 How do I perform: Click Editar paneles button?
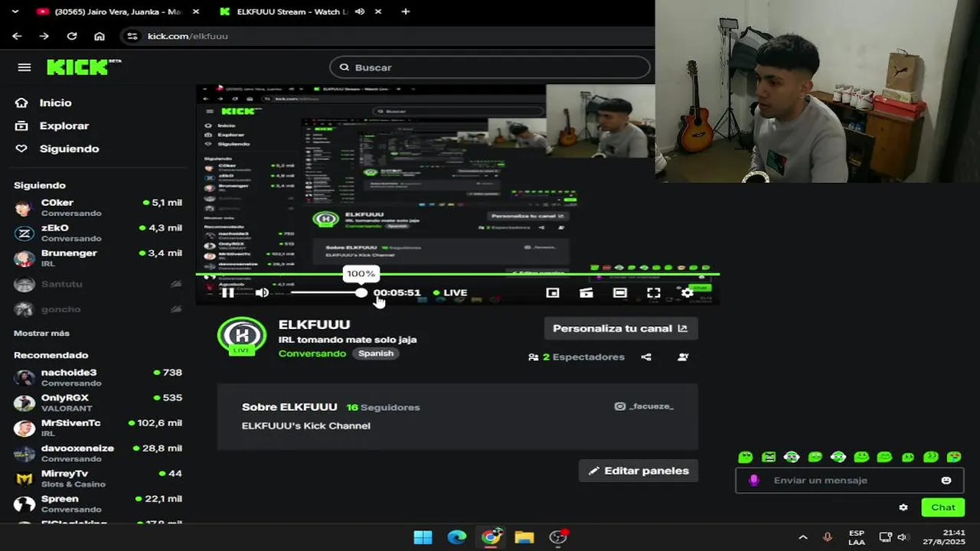point(639,471)
